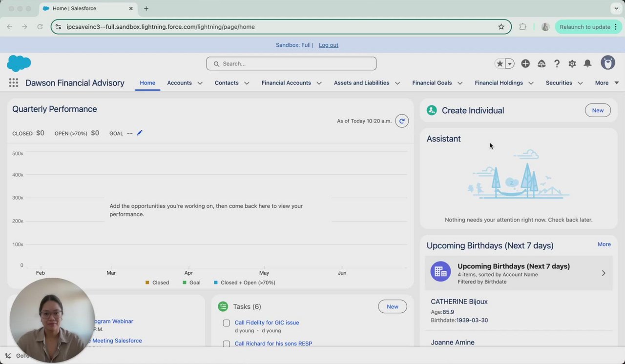Click the Log out link

click(329, 45)
